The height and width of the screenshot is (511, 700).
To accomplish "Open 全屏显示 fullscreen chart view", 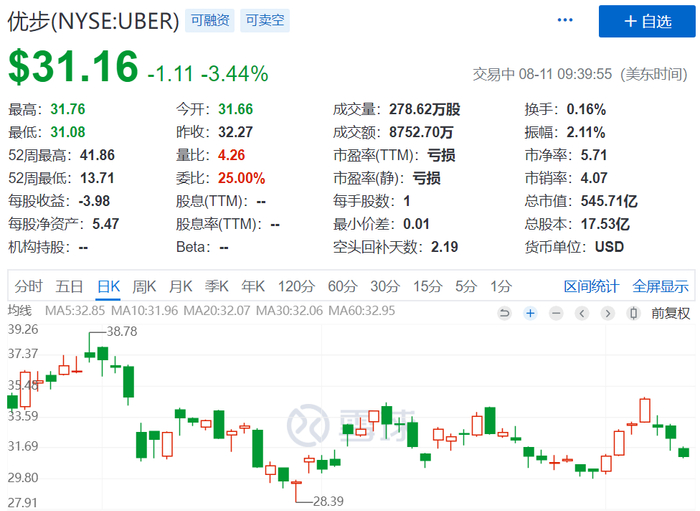I will click(660, 286).
